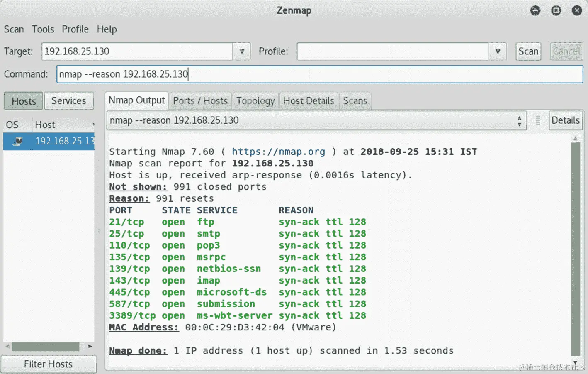Click the 445/tcp microsoft-ds output line
The height and width of the screenshot is (374, 588).
[x=238, y=292]
